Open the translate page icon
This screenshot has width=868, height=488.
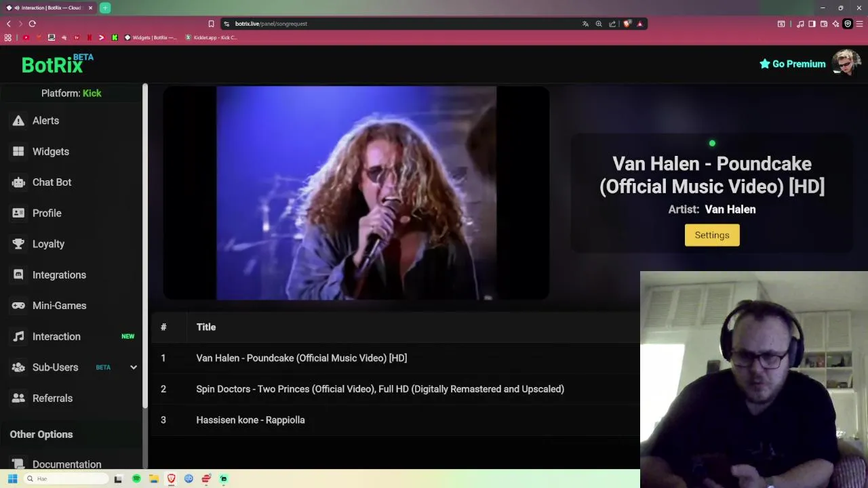coord(585,24)
